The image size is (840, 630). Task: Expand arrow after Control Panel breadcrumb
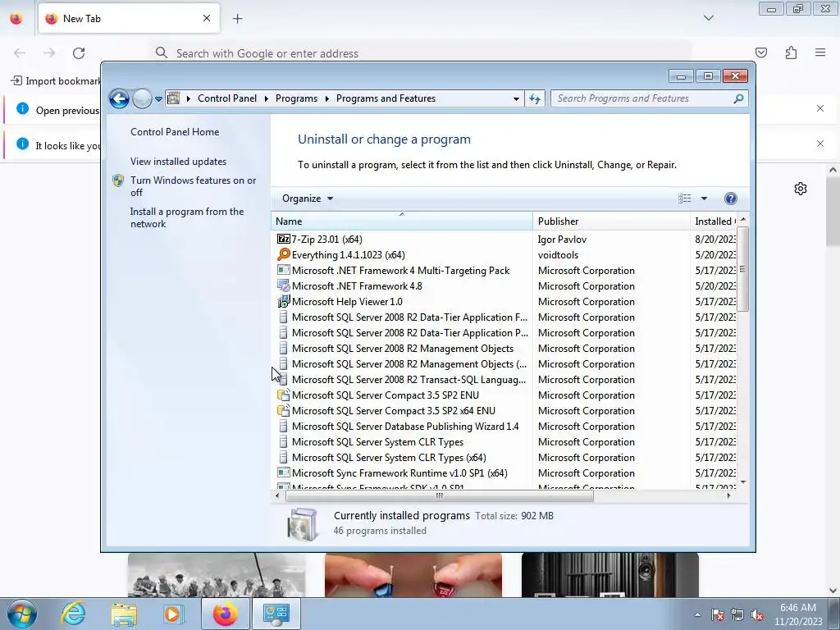267,98
